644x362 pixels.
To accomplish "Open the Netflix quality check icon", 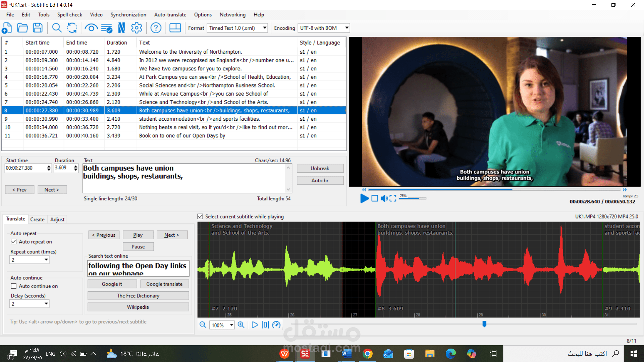I will coord(122,28).
